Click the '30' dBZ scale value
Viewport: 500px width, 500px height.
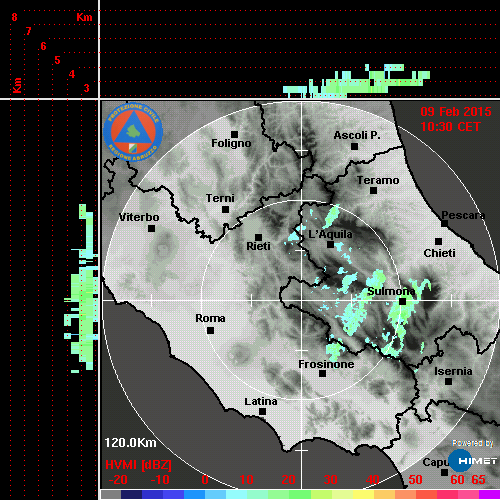tap(330, 480)
